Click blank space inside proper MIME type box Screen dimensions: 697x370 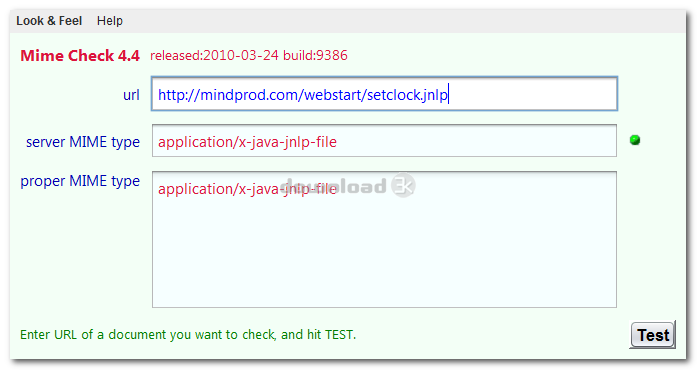click(384, 258)
